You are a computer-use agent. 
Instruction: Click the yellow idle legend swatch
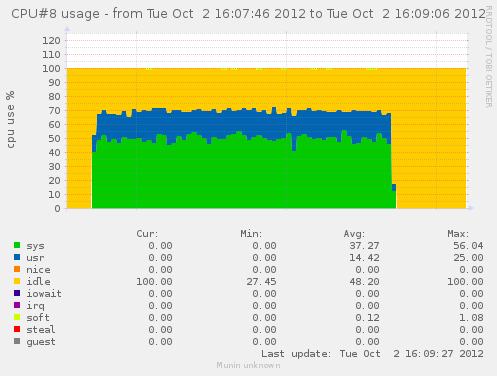tap(17, 281)
